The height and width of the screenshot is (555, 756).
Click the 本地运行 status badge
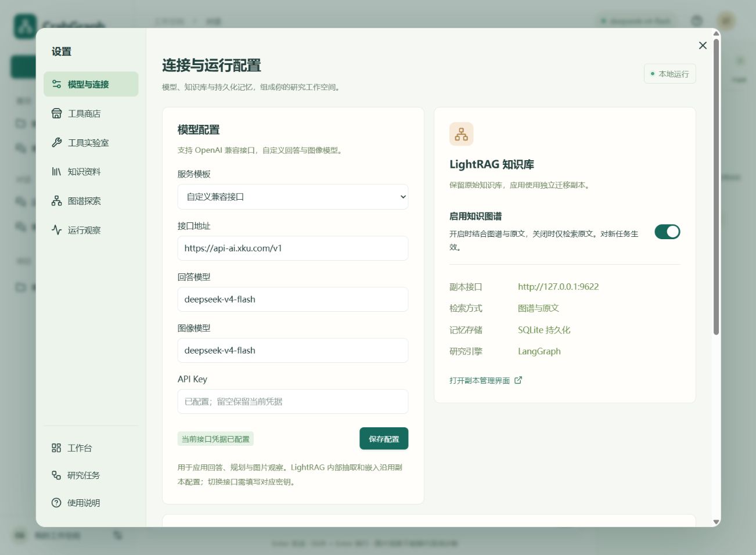(x=670, y=74)
